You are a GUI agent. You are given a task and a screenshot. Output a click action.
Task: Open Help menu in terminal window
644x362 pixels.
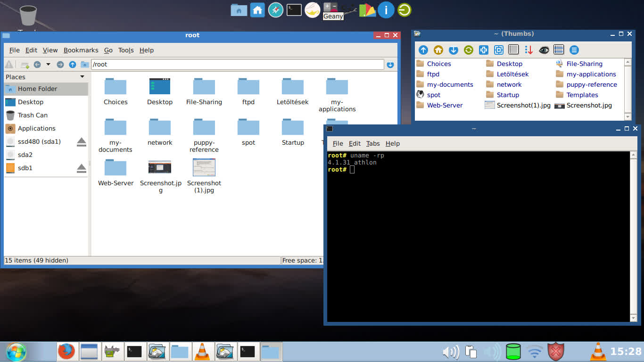[392, 143]
